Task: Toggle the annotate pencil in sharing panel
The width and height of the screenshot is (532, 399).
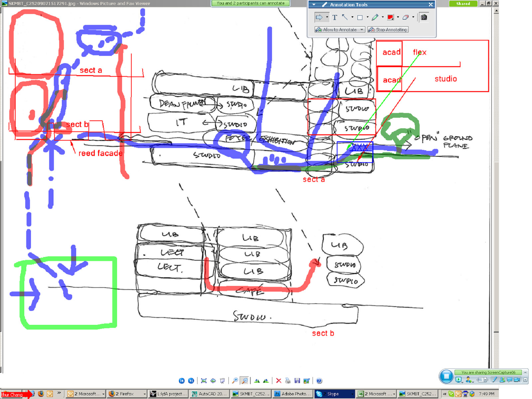Action: (494, 380)
